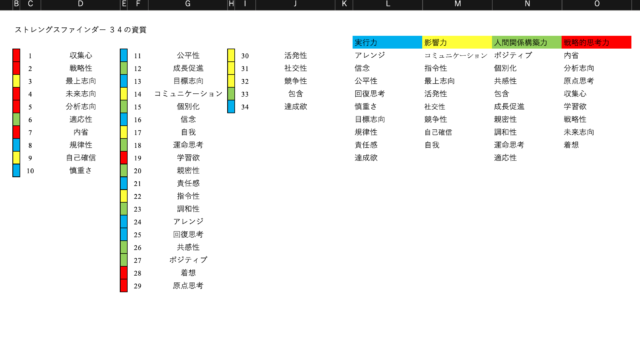Click the blue color cell beside number 11
This screenshot has width=640, height=360.
point(124,56)
